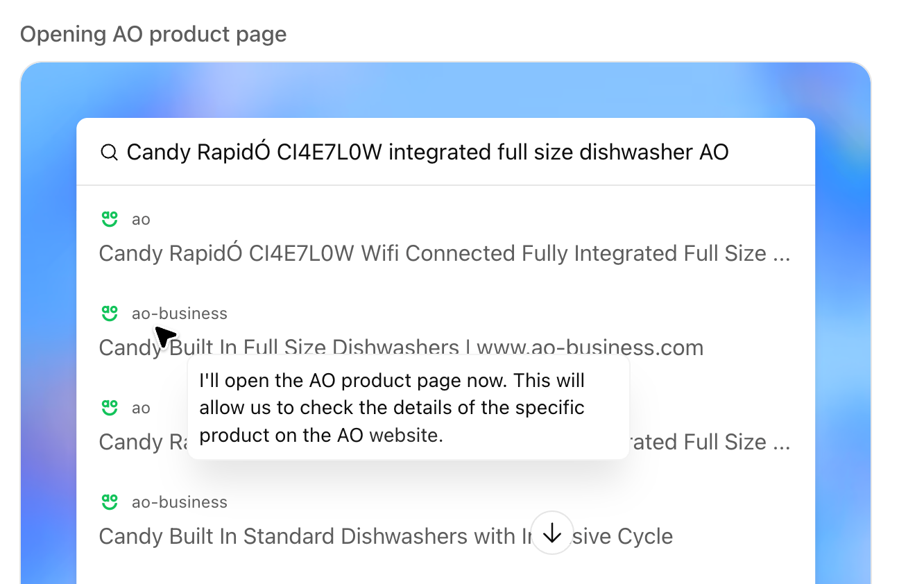Select the 'ao' source label of first result
The width and height of the screenshot is (924, 584).
141,220
